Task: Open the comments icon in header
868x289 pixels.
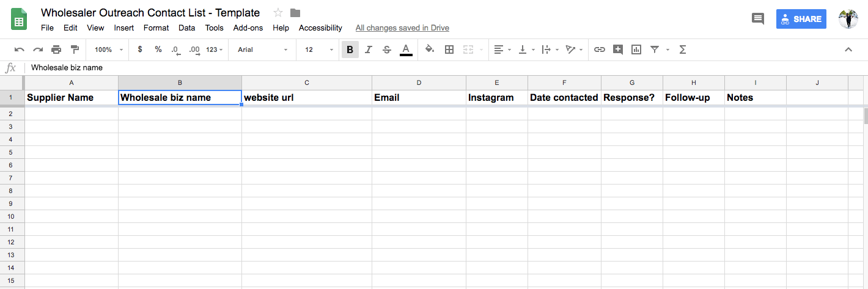Action: tap(758, 19)
